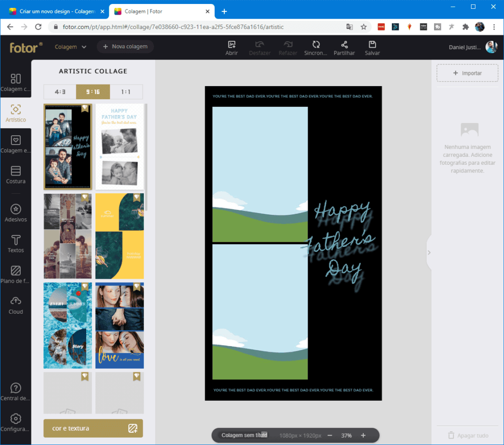Open the Artístico collage section
504x445 pixels.
coord(16,113)
